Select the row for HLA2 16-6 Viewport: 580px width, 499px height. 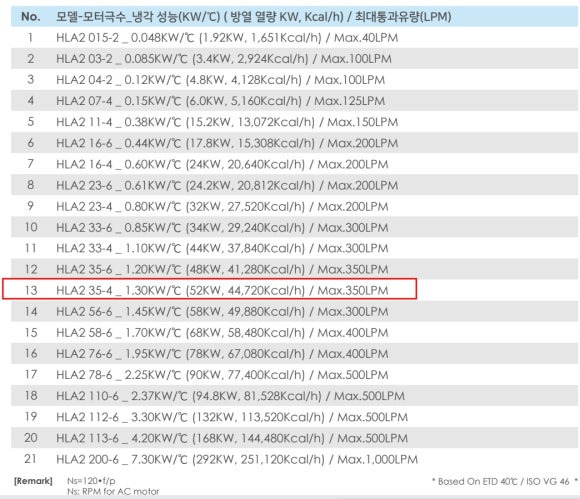coord(294,143)
